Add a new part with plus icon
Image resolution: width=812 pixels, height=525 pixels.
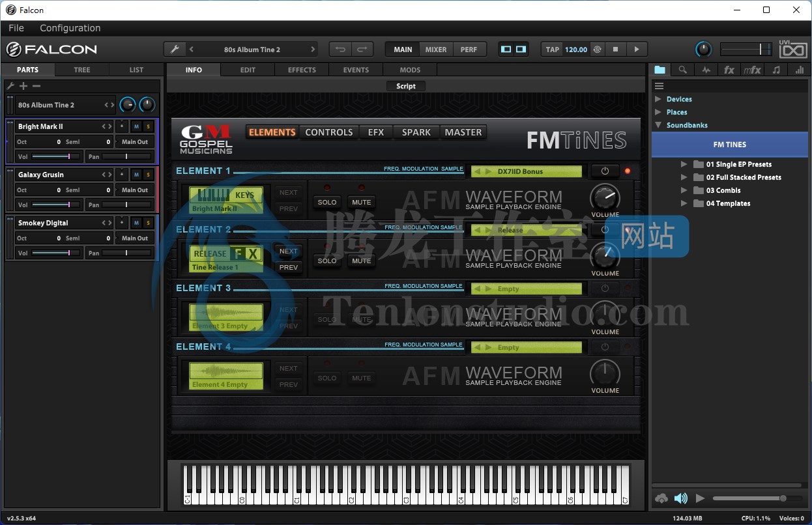pyautogui.click(x=23, y=86)
